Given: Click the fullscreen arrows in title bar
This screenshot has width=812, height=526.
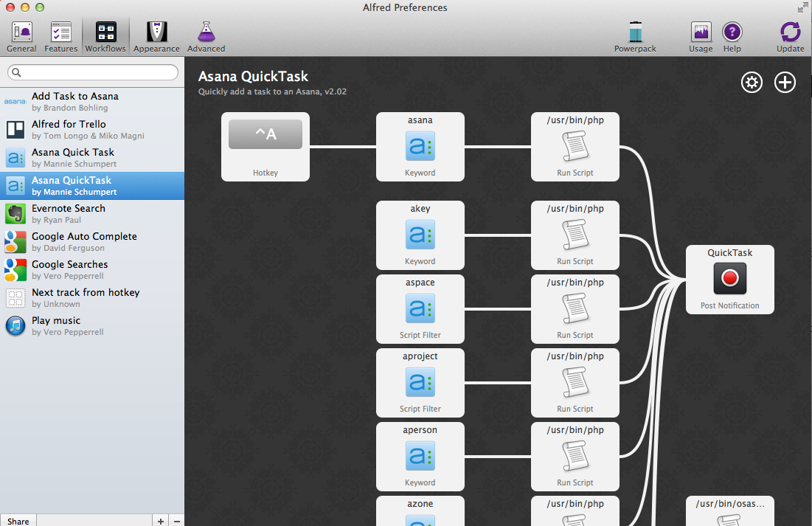Looking at the screenshot, I should pyautogui.click(x=802, y=7).
